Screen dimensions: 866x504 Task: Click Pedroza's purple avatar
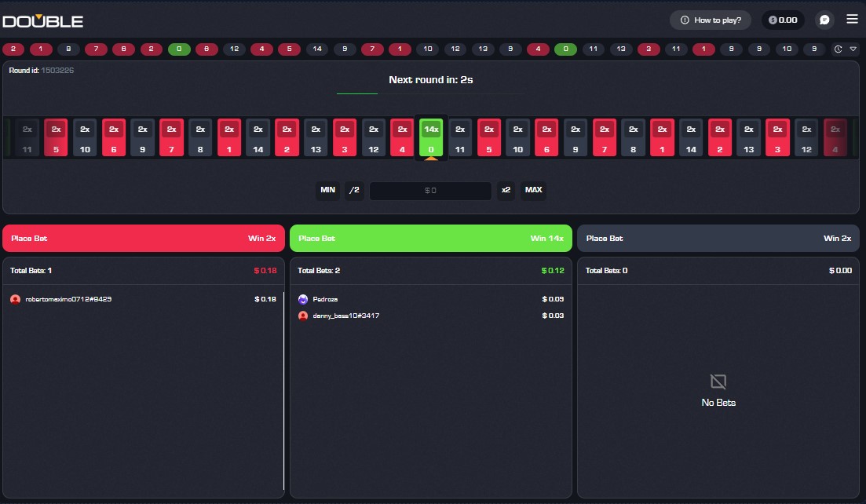click(x=303, y=299)
